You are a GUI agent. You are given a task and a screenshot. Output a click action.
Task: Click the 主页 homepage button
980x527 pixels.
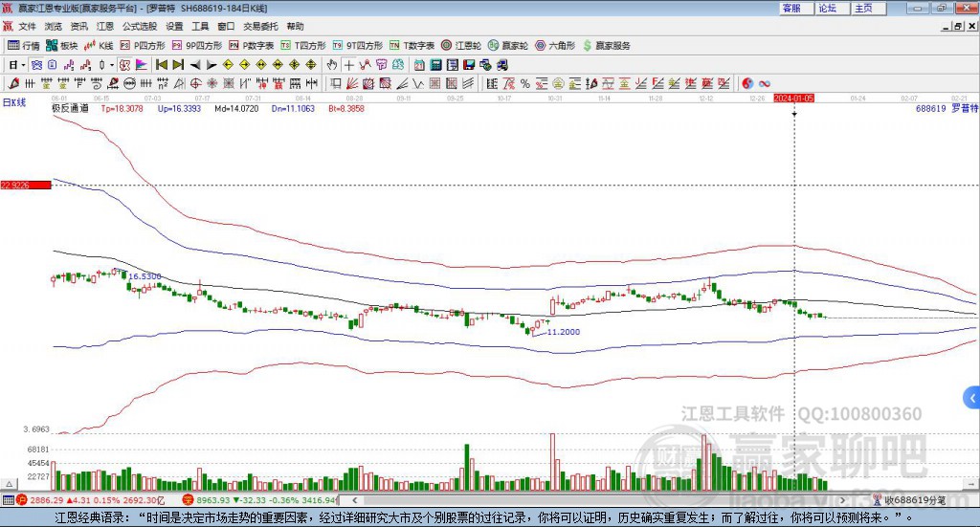[x=869, y=8]
